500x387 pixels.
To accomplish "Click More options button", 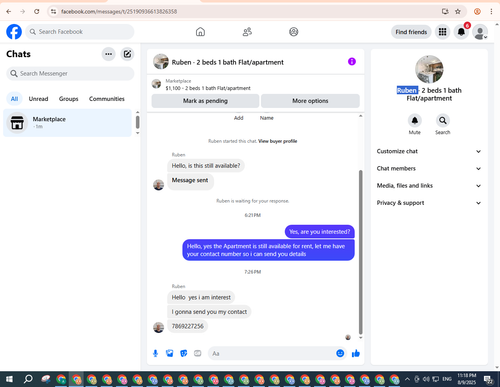I will coord(310,101).
